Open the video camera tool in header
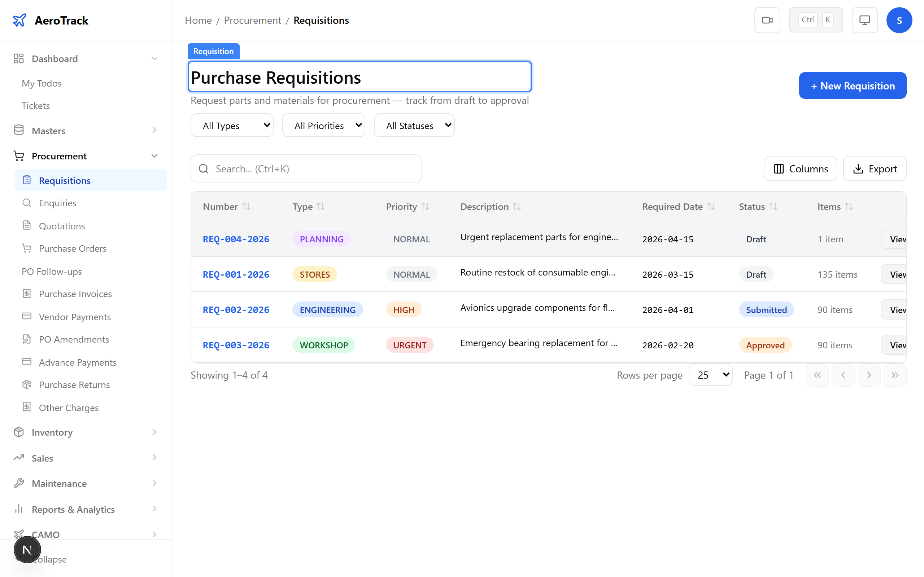This screenshot has height=577, width=924. (767, 20)
